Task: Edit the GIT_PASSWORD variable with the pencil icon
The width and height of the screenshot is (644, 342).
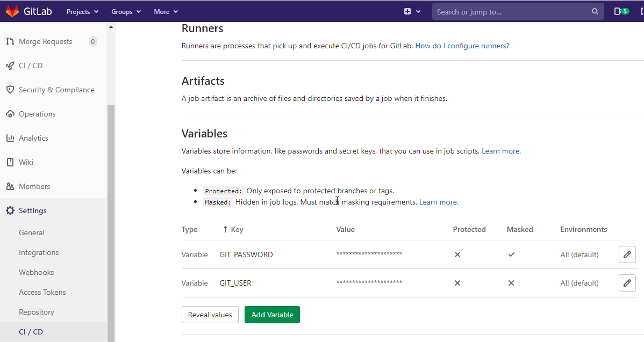Action: click(x=627, y=254)
